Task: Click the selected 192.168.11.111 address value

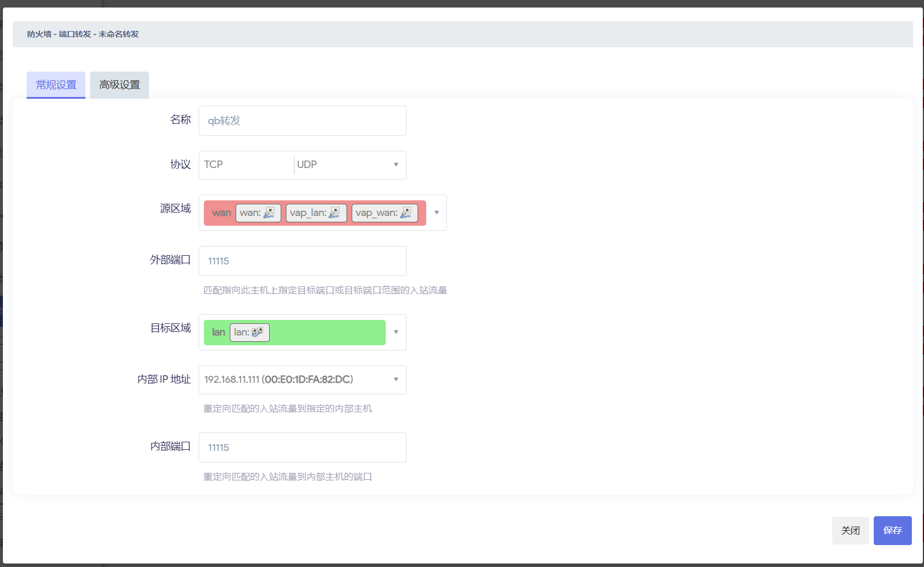Action: pyautogui.click(x=278, y=380)
